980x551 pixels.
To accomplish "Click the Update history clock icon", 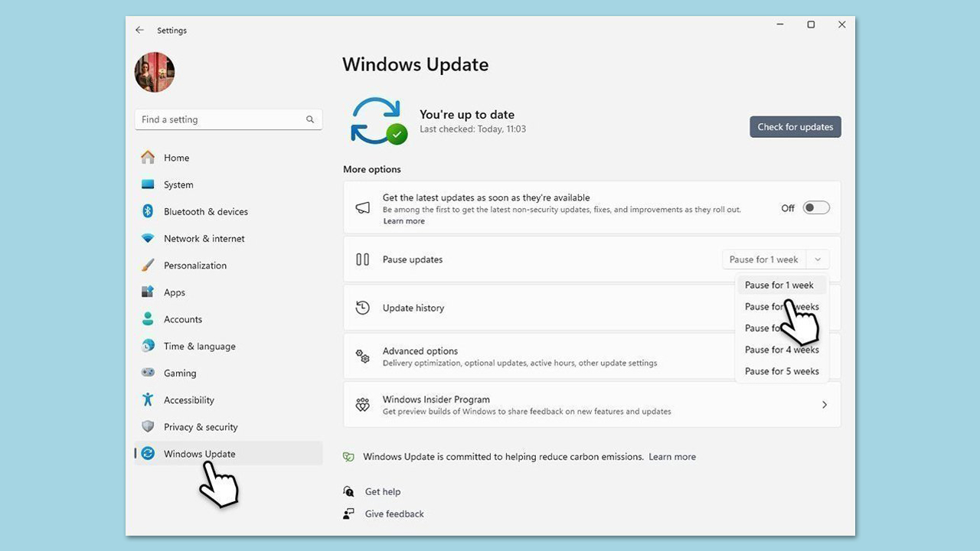I will click(363, 308).
